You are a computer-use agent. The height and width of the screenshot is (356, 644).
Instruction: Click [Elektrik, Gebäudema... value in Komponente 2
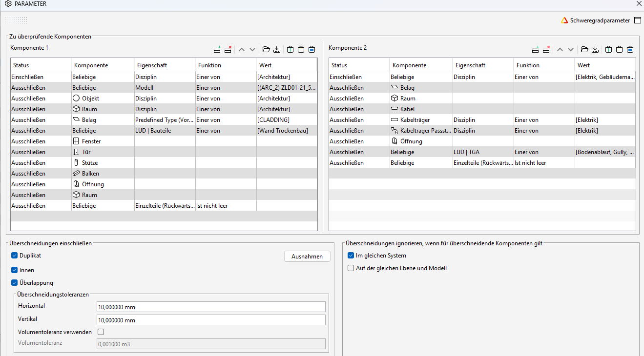point(605,77)
